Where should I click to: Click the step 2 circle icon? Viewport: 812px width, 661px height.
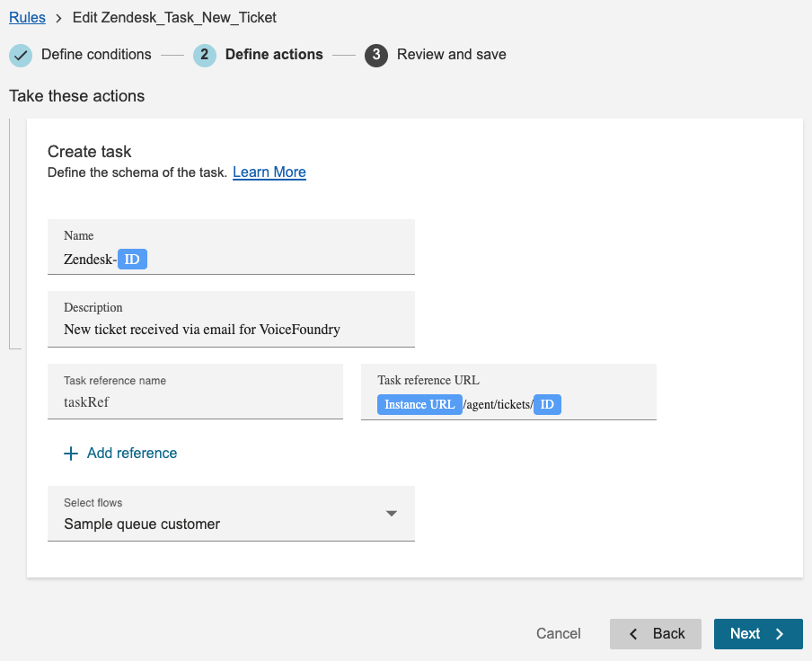(205, 56)
